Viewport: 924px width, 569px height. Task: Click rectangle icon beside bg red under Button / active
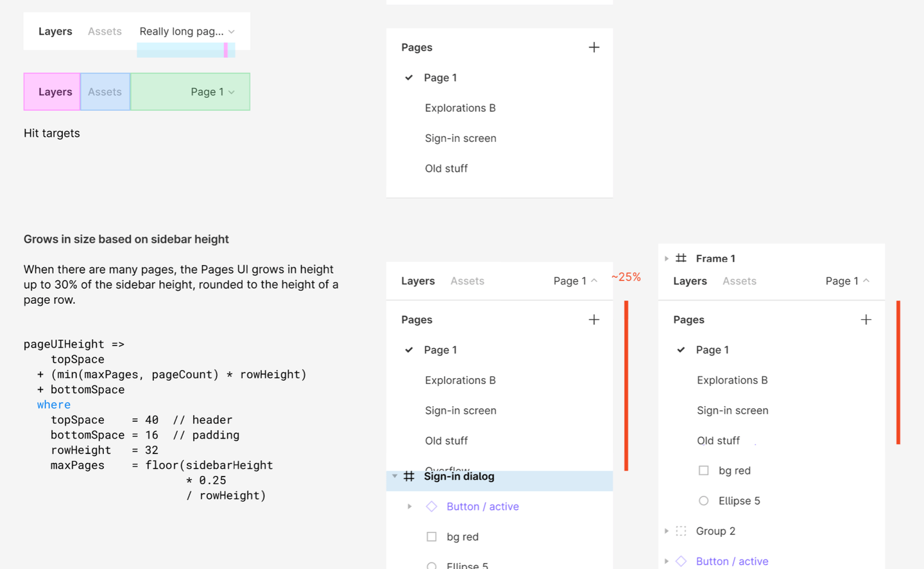pyautogui.click(x=432, y=537)
